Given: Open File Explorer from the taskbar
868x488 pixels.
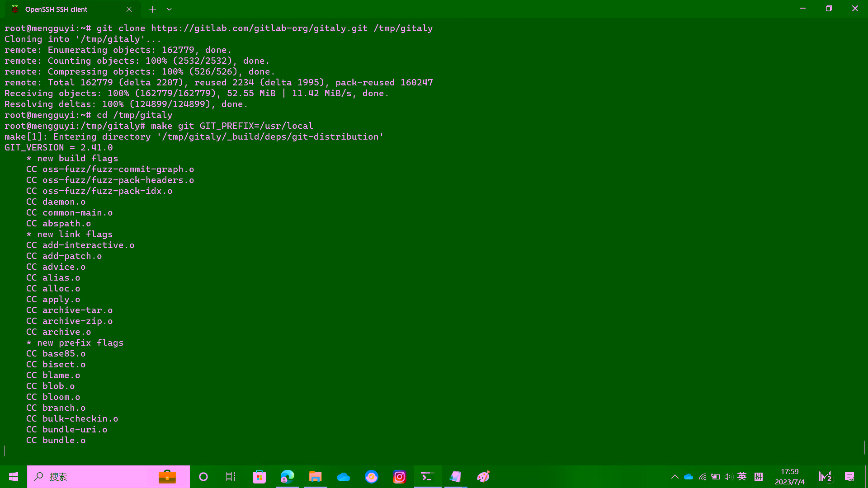Looking at the screenshot, I should [x=315, y=477].
